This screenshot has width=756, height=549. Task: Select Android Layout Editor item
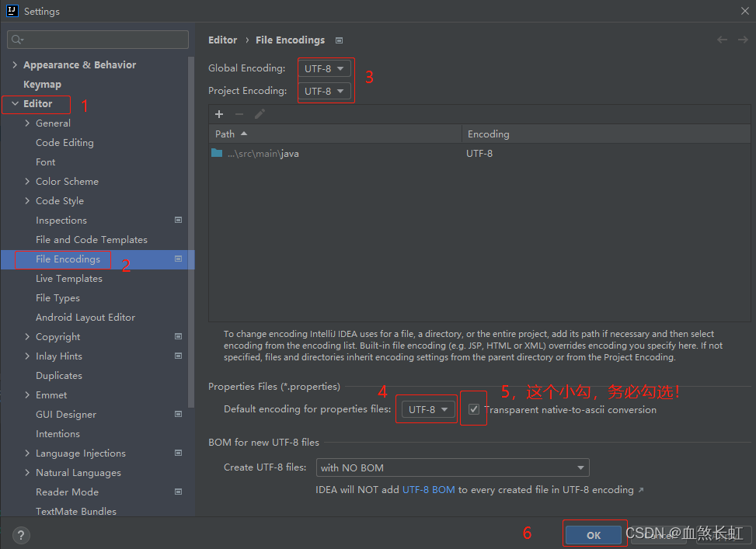[x=85, y=317]
